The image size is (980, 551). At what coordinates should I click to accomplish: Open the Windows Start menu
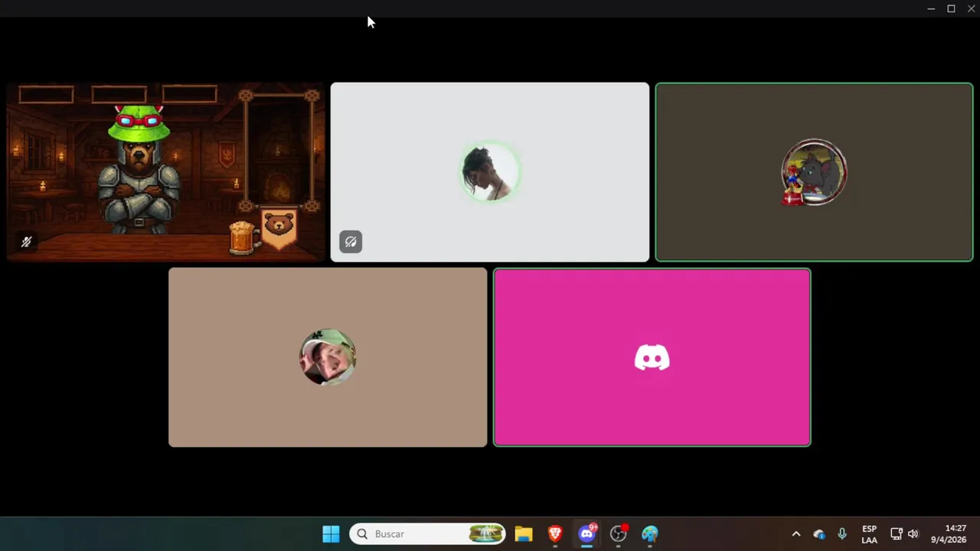[x=331, y=533]
